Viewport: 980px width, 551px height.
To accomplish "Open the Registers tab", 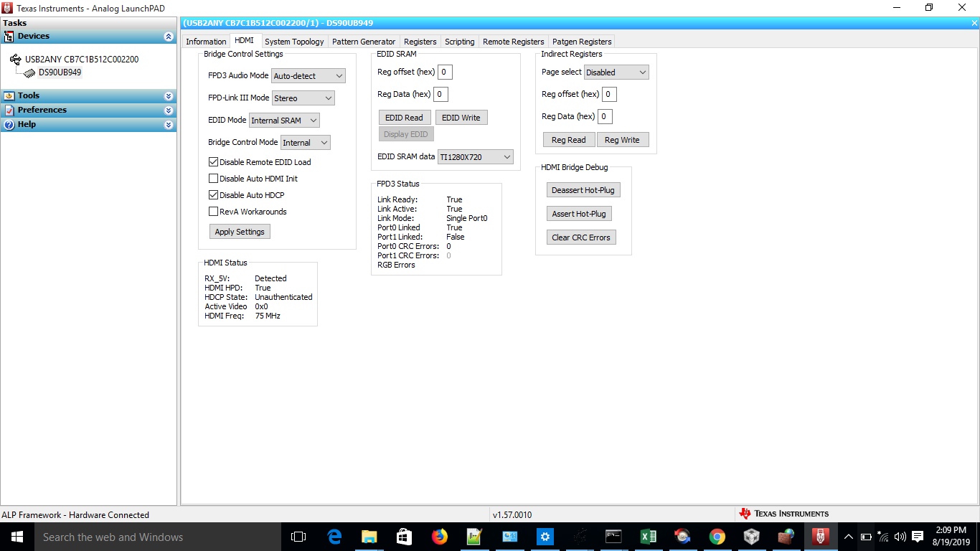I will tap(420, 42).
